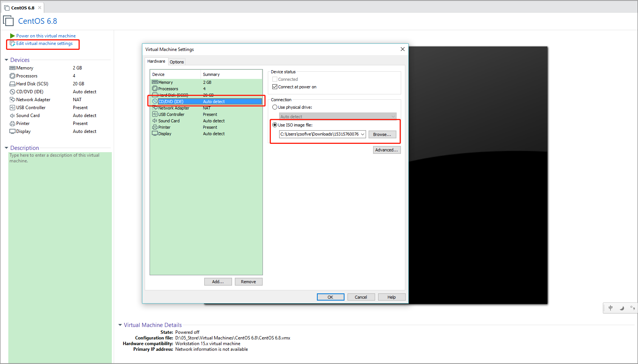Click the Sound Card speaker icon in dialog

[155, 121]
